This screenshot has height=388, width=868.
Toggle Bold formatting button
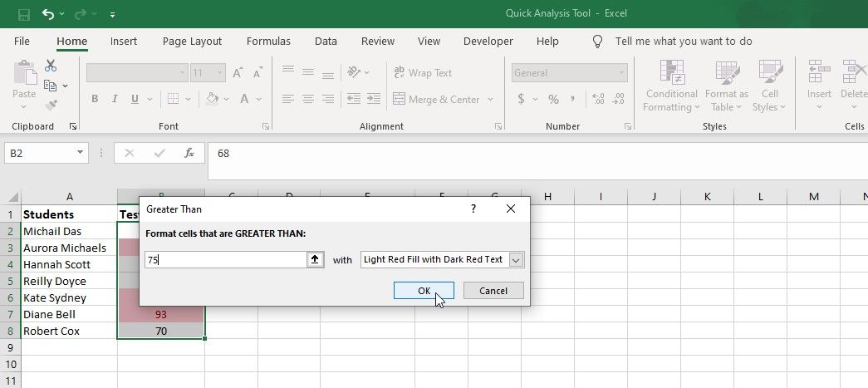[95, 99]
